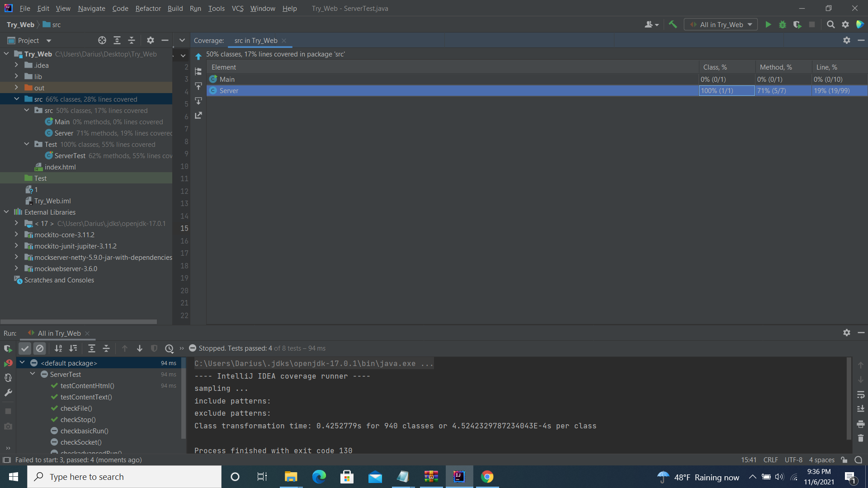
Task: Click the green Run button
Action: click(769, 24)
